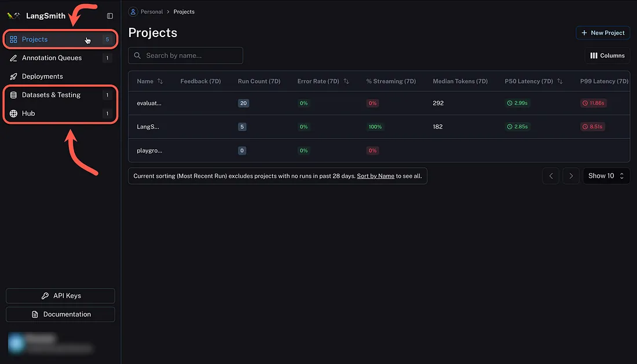Go to the previous page arrow
The width and height of the screenshot is (637, 364).
click(x=551, y=176)
